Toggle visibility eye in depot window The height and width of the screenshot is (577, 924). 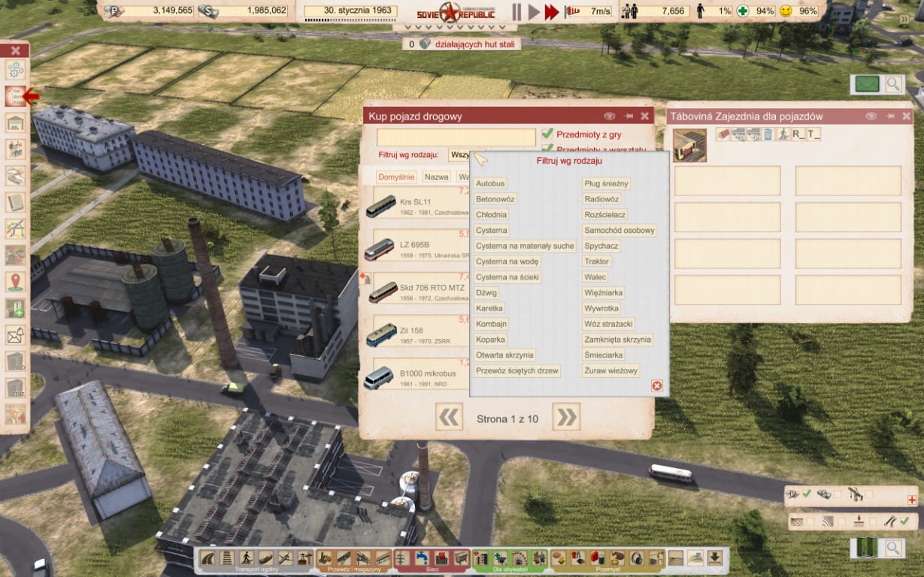[x=871, y=116]
